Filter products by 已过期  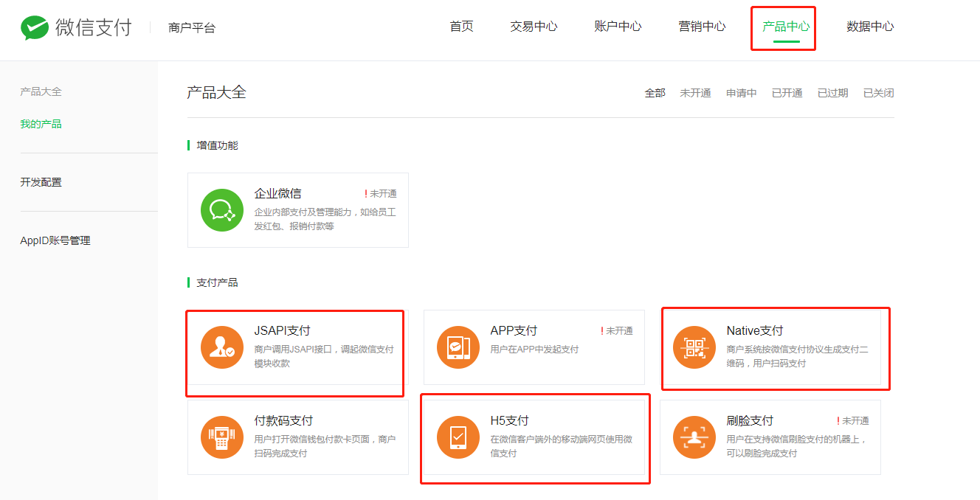(833, 93)
